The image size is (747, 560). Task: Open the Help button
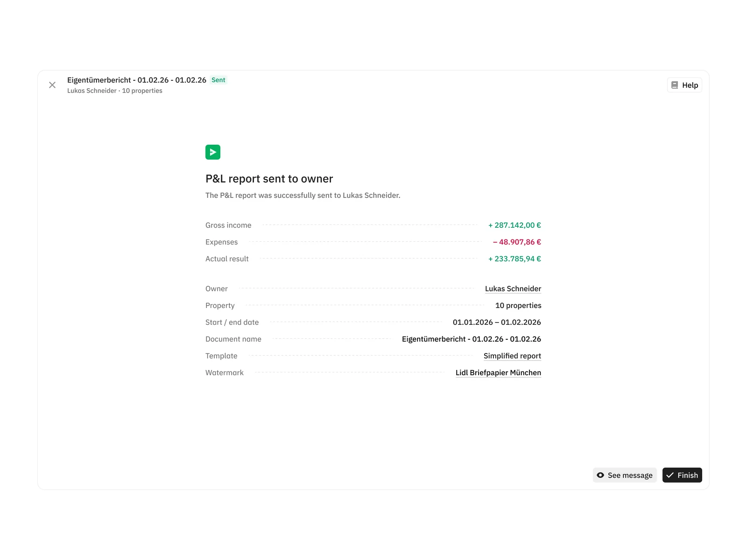tap(684, 85)
